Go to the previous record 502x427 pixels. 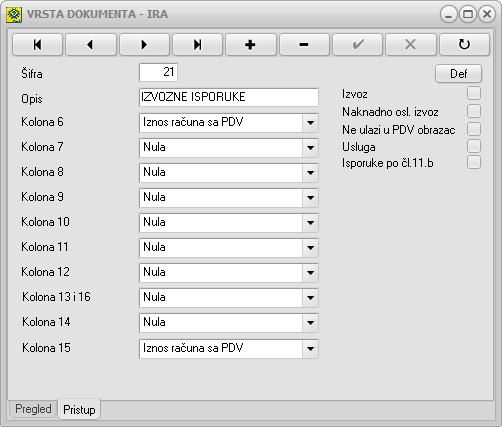pyautogui.click(x=91, y=44)
